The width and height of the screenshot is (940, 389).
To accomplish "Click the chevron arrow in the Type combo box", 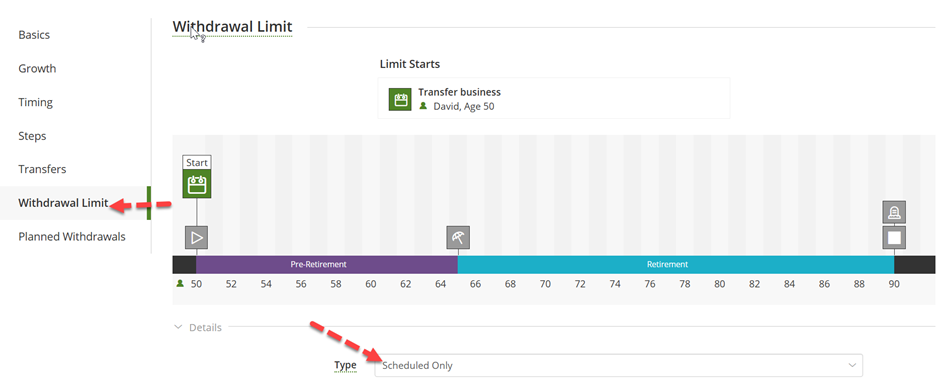I will tap(852, 366).
